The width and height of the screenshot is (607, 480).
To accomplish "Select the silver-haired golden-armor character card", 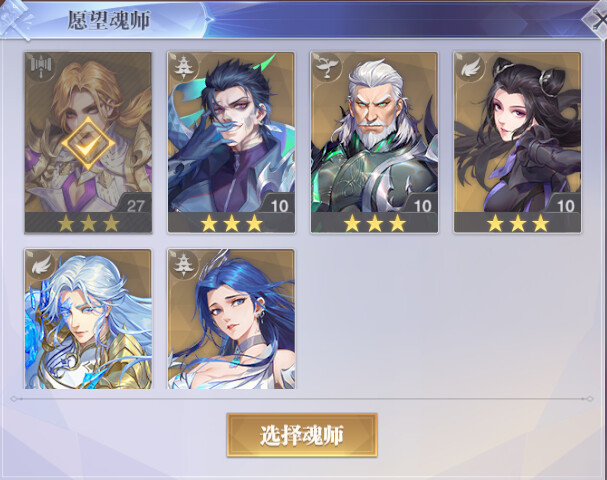I will (88, 319).
